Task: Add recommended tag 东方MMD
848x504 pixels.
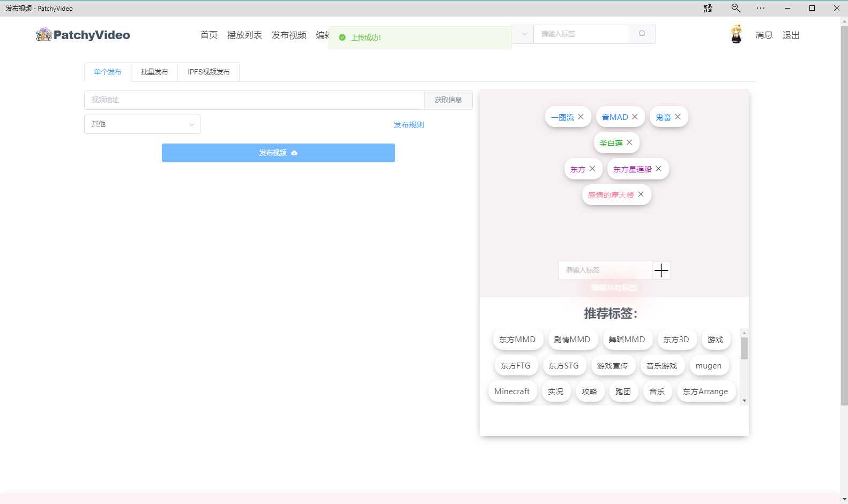Action: point(517,340)
